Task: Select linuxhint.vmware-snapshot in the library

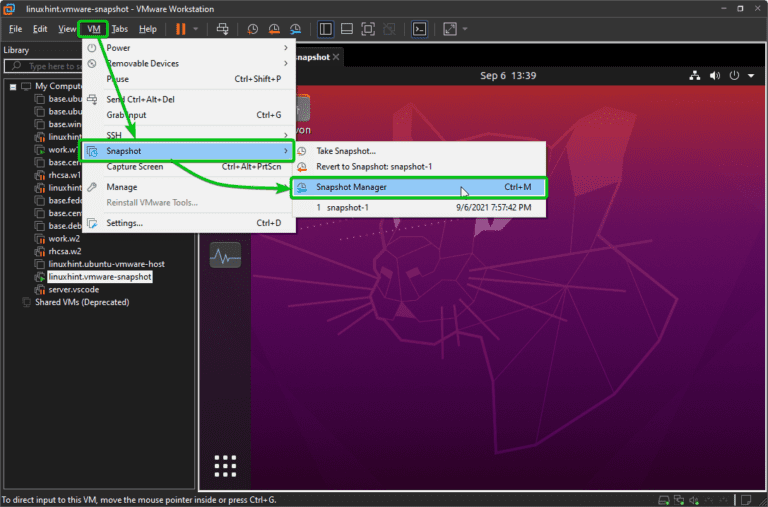Action: (x=100, y=277)
